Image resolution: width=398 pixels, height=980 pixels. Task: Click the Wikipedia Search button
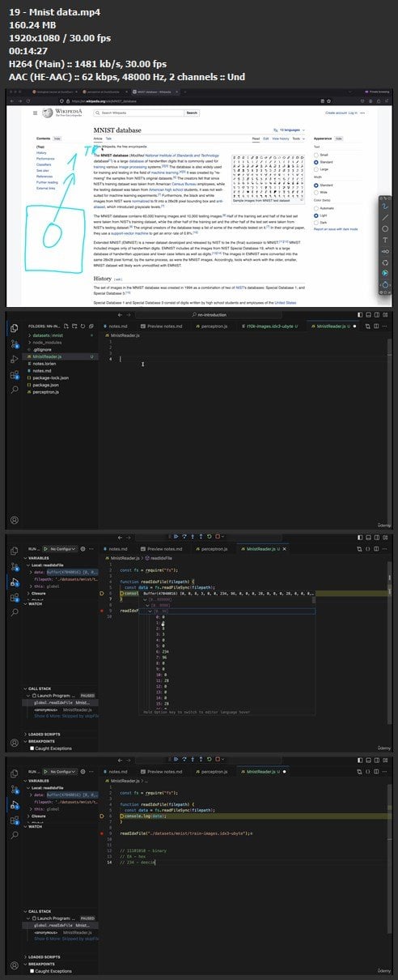coord(191,113)
